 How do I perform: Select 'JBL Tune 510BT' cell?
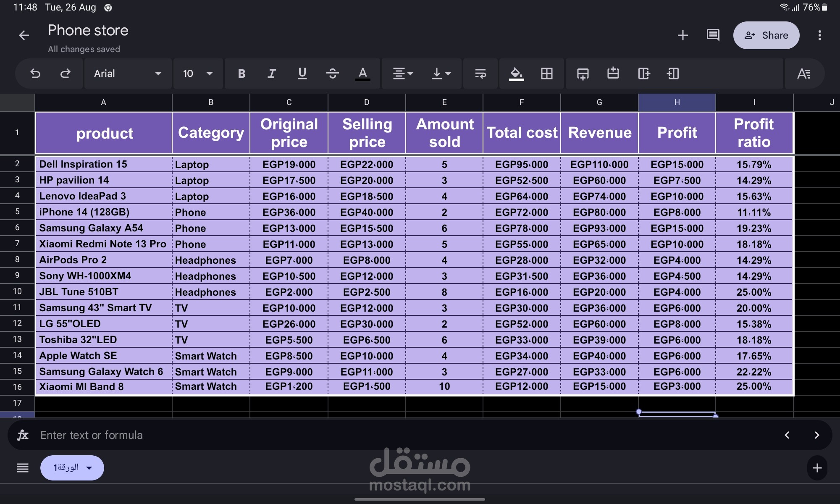coord(104,292)
